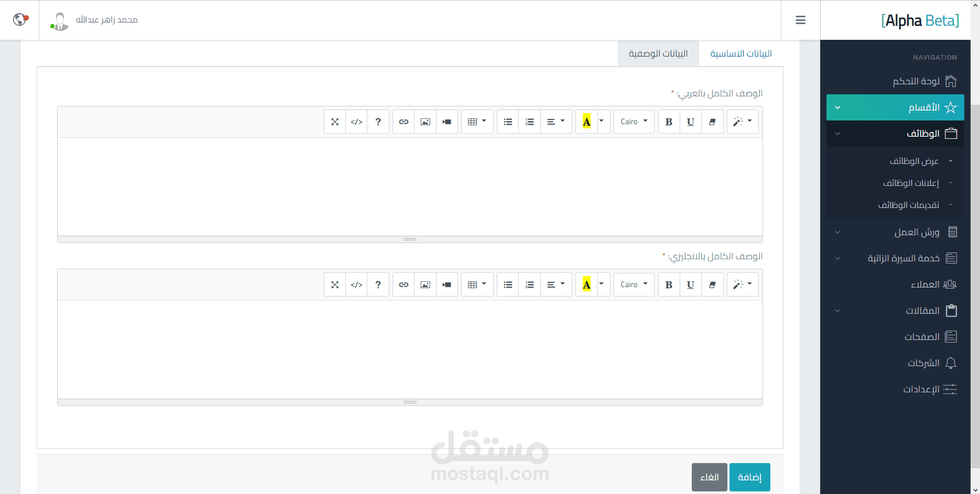Open لوحة التحكم dashboard in sidebar
This screenshot has width=980, height=494.
pos(895,81)
